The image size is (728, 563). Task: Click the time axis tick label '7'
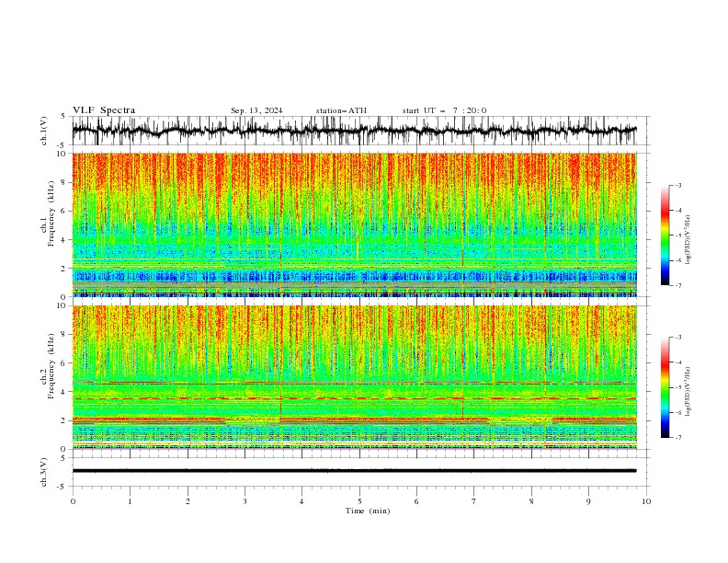tap(474, 501)
